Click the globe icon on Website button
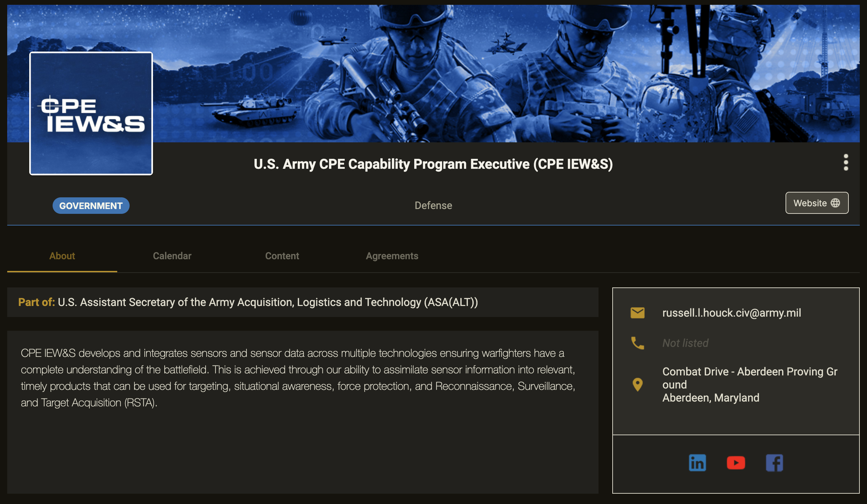 (835, 203)
